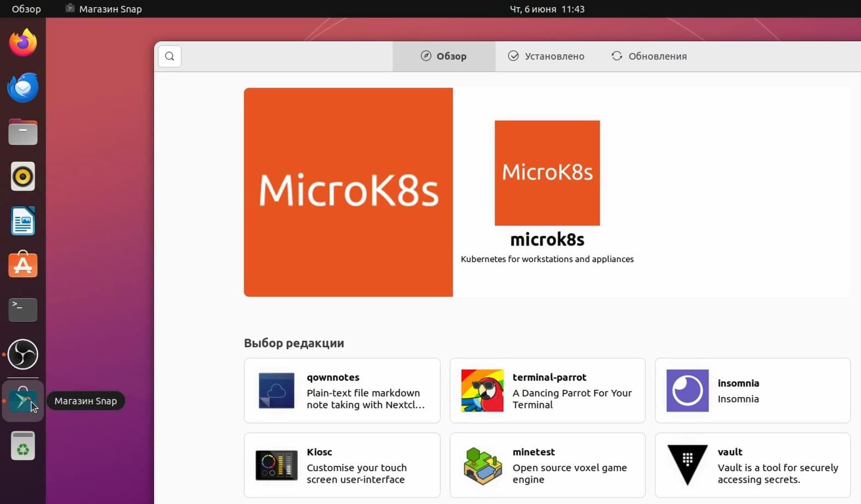Screen dimensions: 861x504
Task: Open Rhythmbox music player in dock
Action: 23,176
